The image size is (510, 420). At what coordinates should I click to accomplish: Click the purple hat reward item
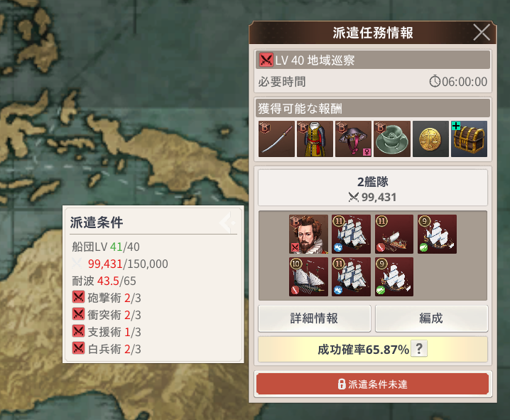353,139
